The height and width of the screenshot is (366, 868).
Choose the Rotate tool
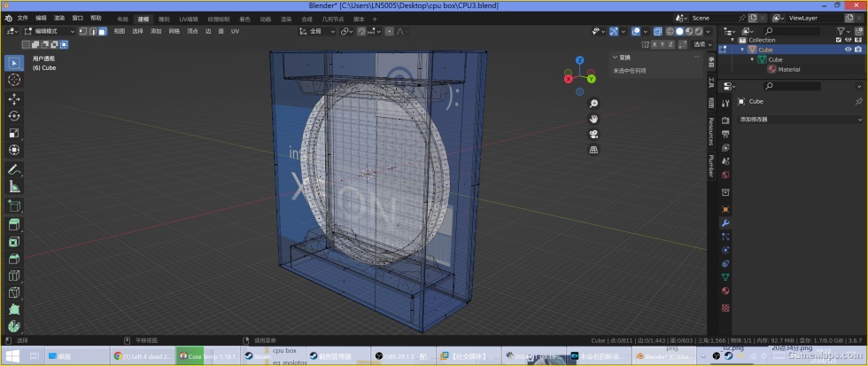pyautogui.click(x=14, y=116)
